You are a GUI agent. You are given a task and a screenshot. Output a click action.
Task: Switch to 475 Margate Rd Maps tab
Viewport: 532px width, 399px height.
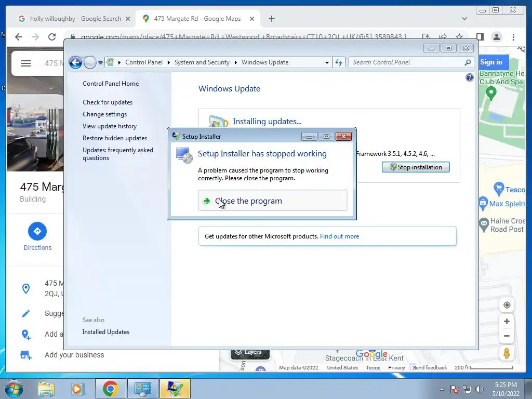197,19
